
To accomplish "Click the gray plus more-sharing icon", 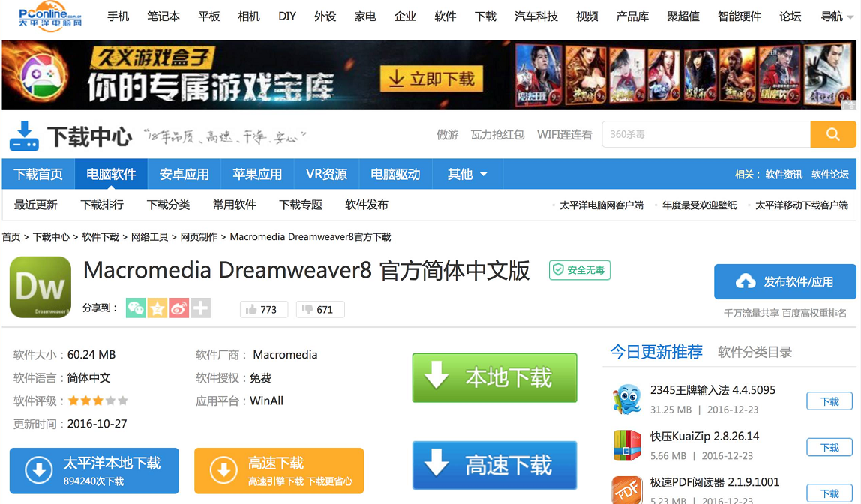I will tap(200, 308).
